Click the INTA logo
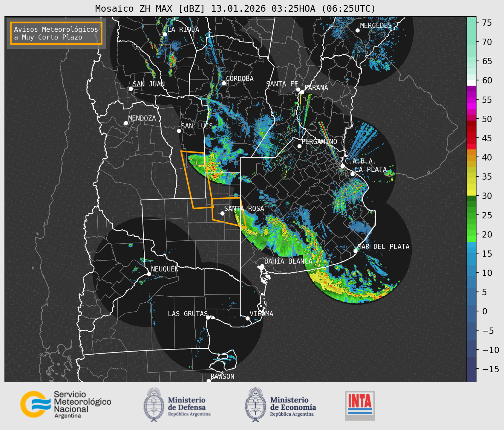 [360, 405]
